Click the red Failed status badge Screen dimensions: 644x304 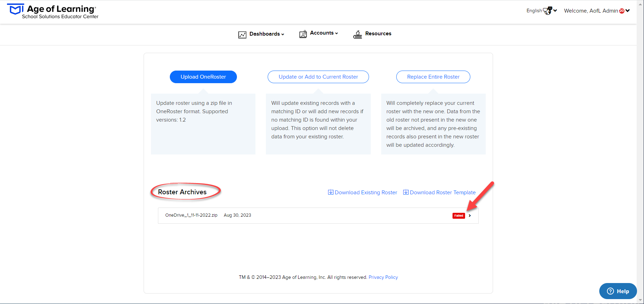tap(458, 216)
